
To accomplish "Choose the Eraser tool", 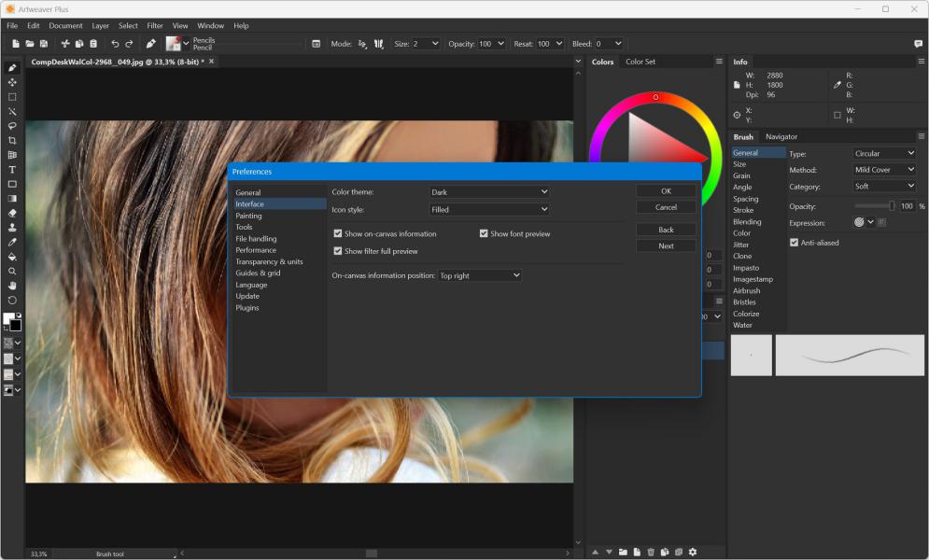I will 12,213.
